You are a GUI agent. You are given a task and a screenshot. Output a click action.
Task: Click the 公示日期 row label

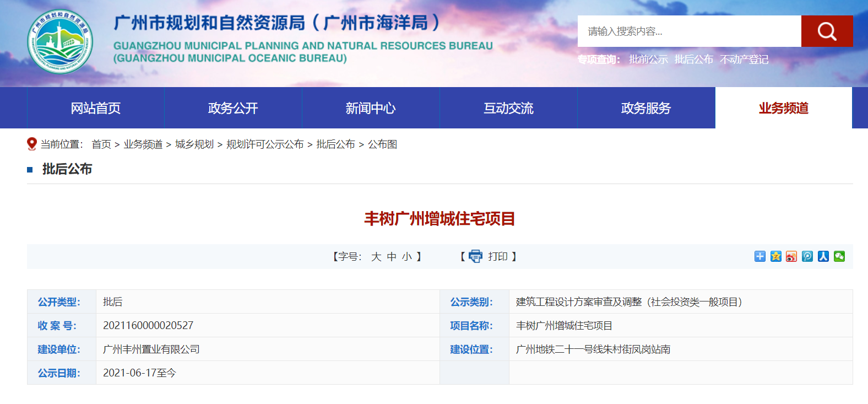coord(59,373)
